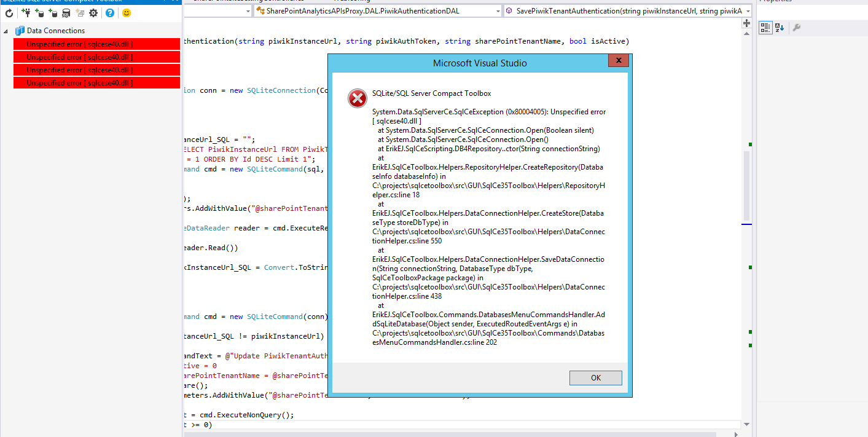Click the editor's scroll-down arrow
Viewport: 868px width, 437px height.
pos(745,423)
